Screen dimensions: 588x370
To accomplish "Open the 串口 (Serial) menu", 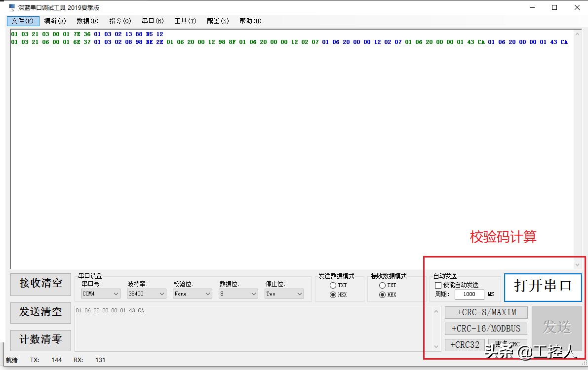I will [x=152, y=21].
